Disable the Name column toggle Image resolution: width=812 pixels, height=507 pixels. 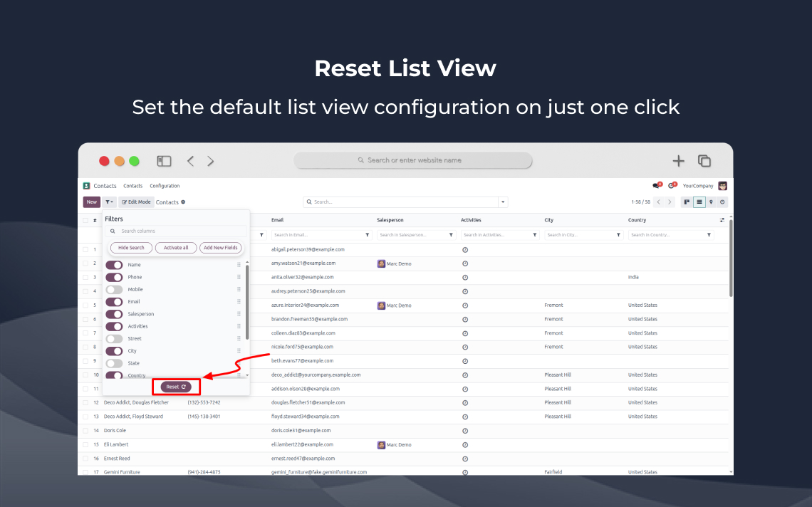pos(114,265)
